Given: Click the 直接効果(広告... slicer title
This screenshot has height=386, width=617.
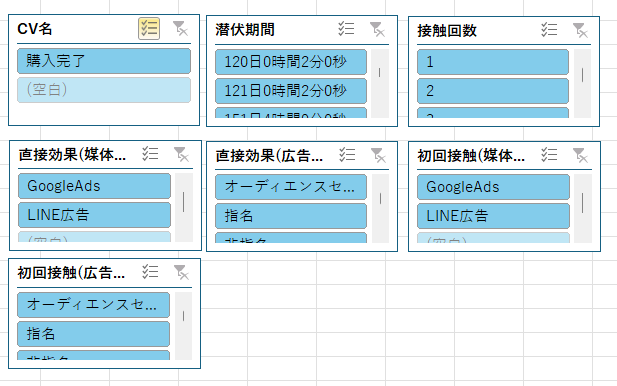Looking at the screenshot, I should 269,156.
